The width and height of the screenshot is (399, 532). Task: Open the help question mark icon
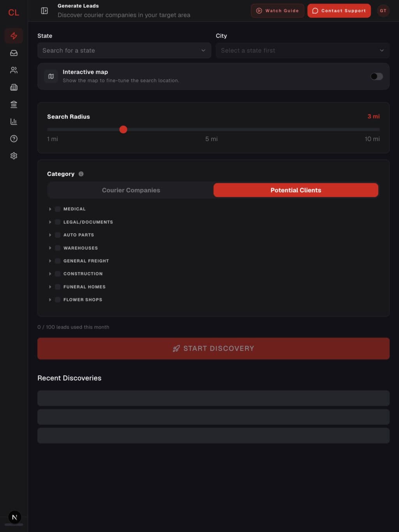pos(14,139)
